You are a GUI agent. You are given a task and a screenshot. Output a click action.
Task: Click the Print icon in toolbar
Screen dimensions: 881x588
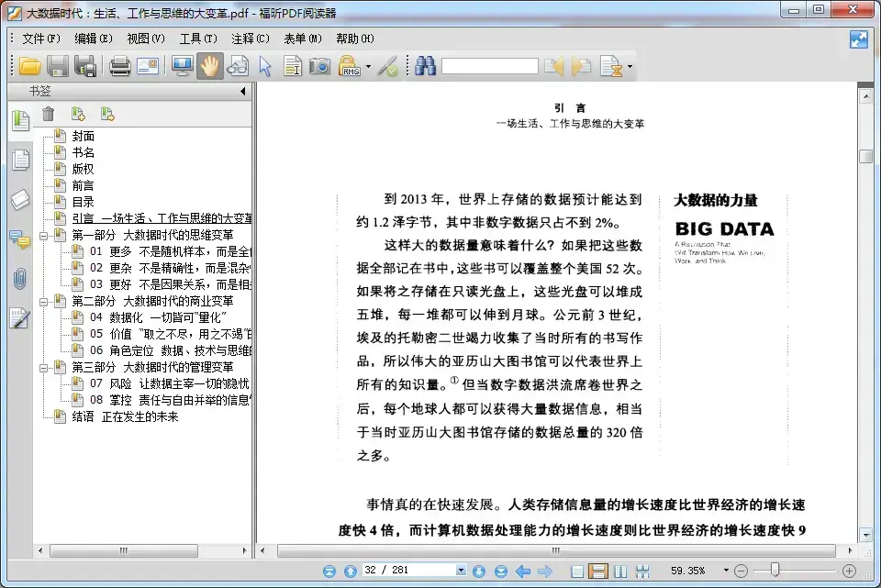(119, 66)
